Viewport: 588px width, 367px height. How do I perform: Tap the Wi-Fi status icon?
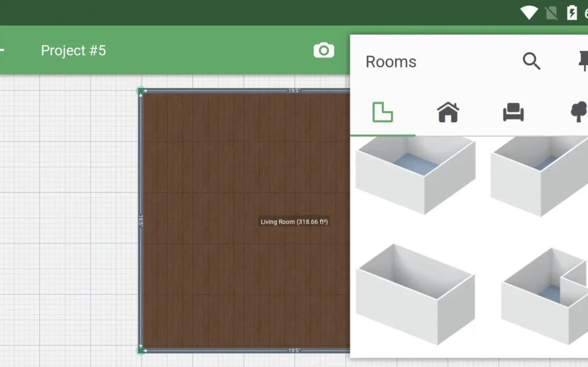click(x=528, y=13)
